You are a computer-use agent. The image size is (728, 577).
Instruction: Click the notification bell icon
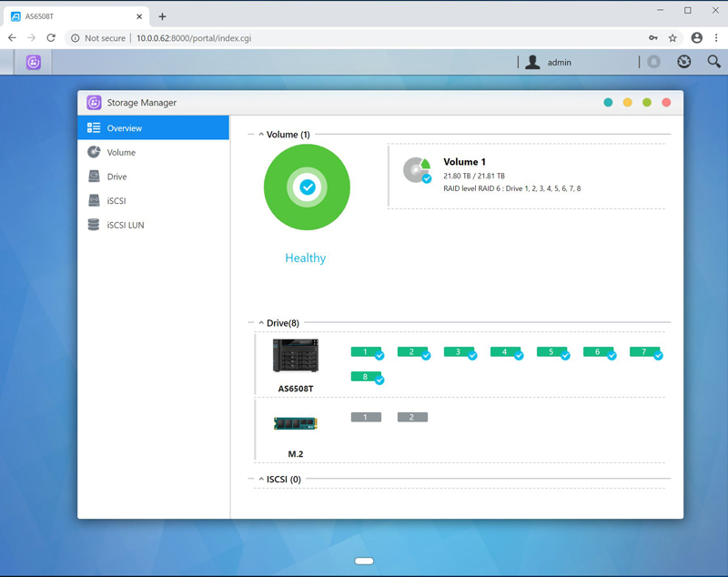[653, 62]
